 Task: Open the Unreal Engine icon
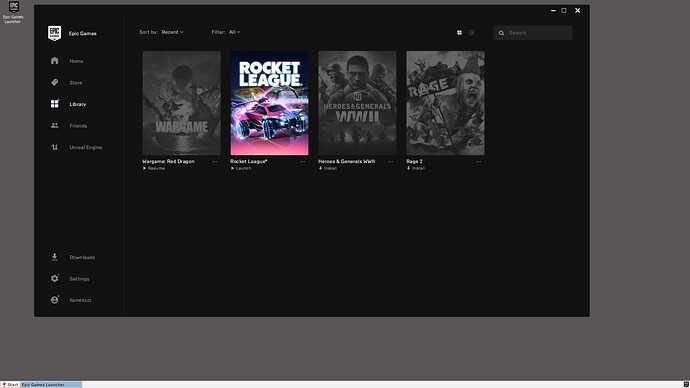[x=55, y=147]
